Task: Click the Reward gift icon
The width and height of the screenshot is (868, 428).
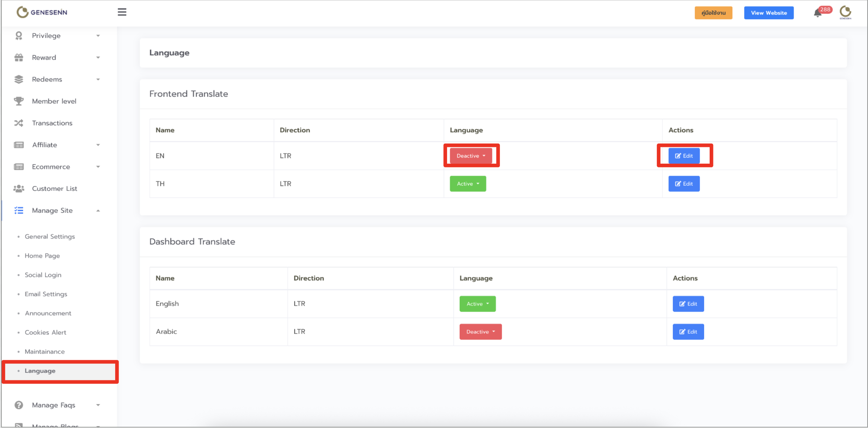Action: point(19,57)
